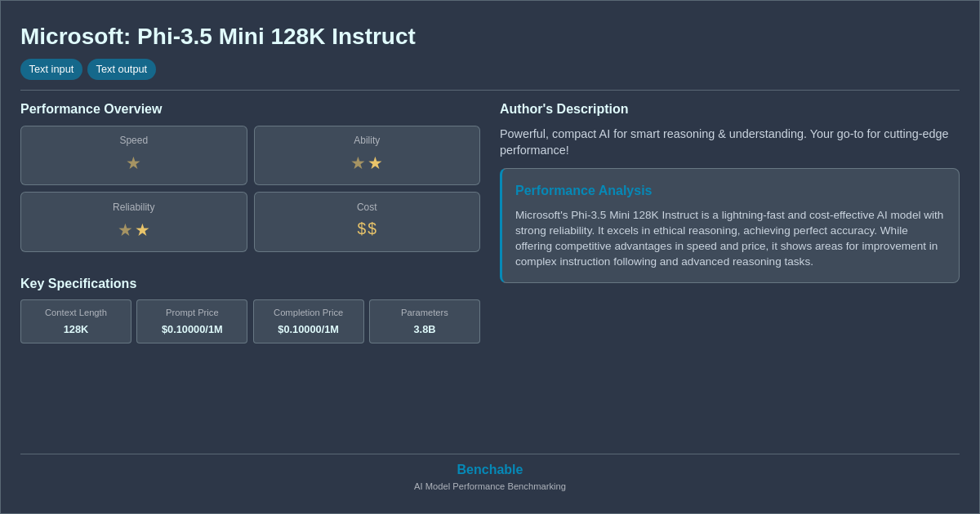Toggle the Ability rating card
Screen dimensions: 980x514
(367, 155)
